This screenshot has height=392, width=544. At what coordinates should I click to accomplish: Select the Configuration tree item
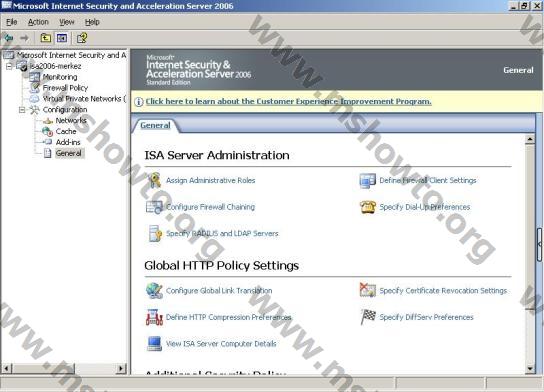tap(65, 110)
